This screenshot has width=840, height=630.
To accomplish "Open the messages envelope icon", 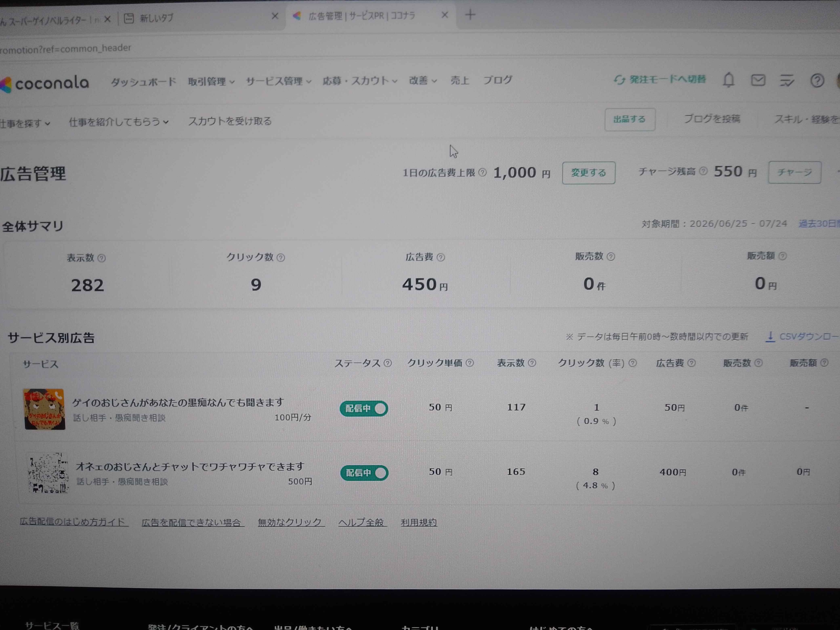I will coord(758,80).
